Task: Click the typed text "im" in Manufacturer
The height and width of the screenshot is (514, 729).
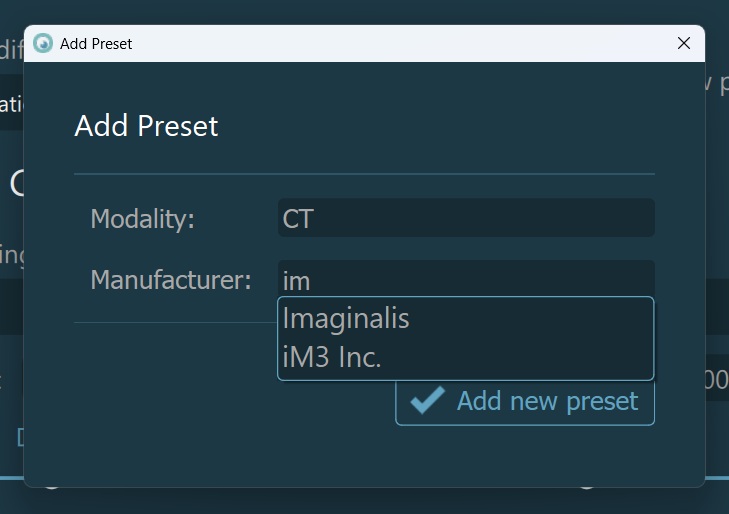Action: (x=297, y=281)
